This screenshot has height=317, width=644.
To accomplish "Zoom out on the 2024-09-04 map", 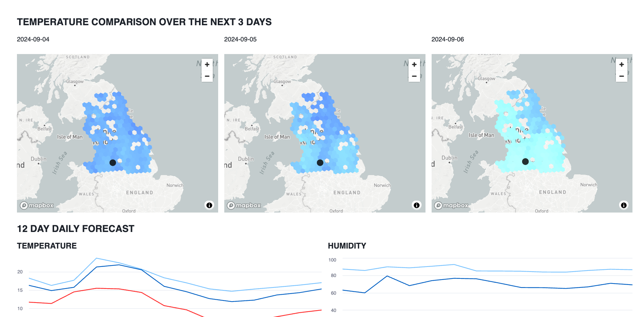I will [x=207, y=76].
